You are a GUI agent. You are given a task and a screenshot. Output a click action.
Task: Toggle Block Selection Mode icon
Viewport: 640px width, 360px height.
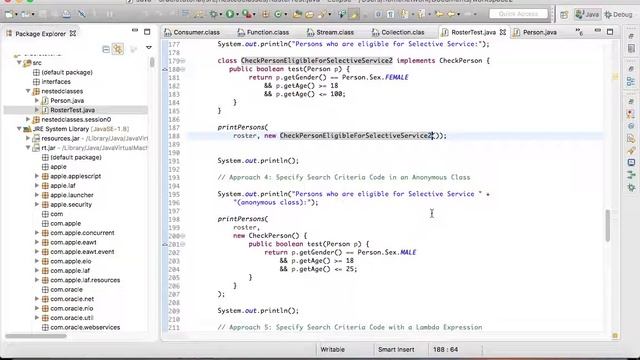point(378,15)
